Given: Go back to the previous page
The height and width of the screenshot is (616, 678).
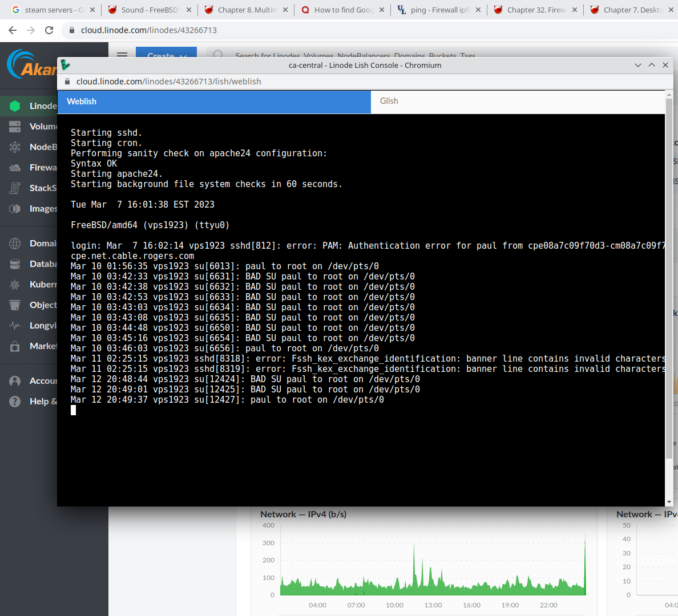Looking at the screenshot, I should (13, 30).
